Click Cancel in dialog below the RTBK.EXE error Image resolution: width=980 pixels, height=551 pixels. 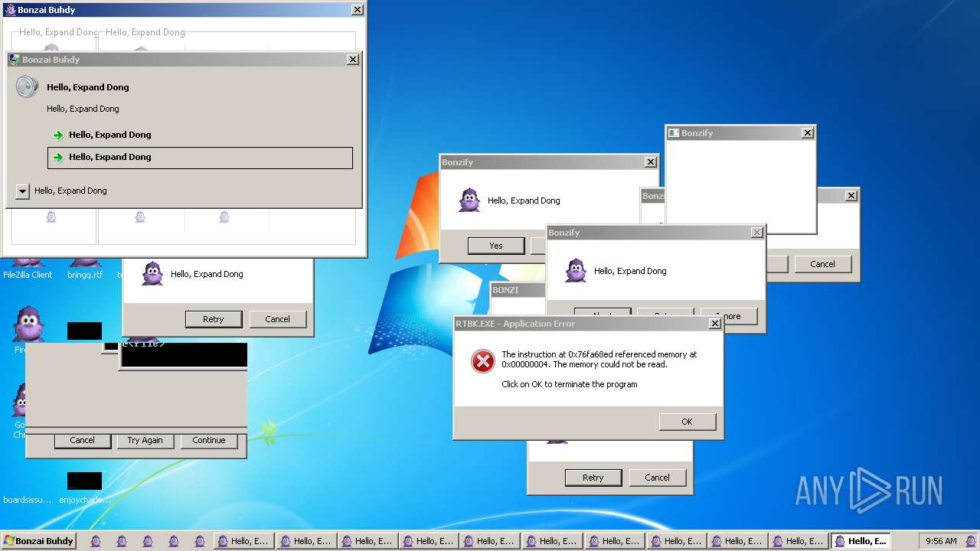[657, 478]
